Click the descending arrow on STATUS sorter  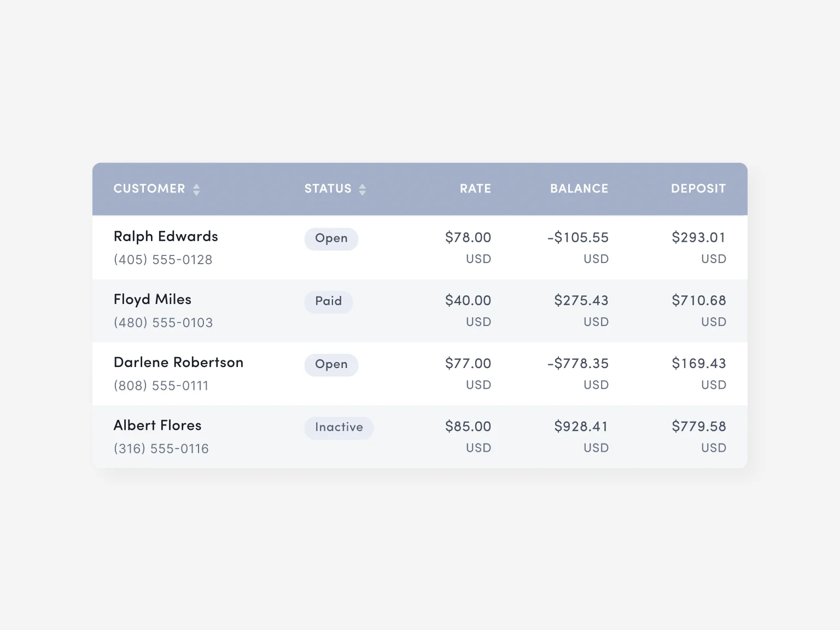[363, 192]
